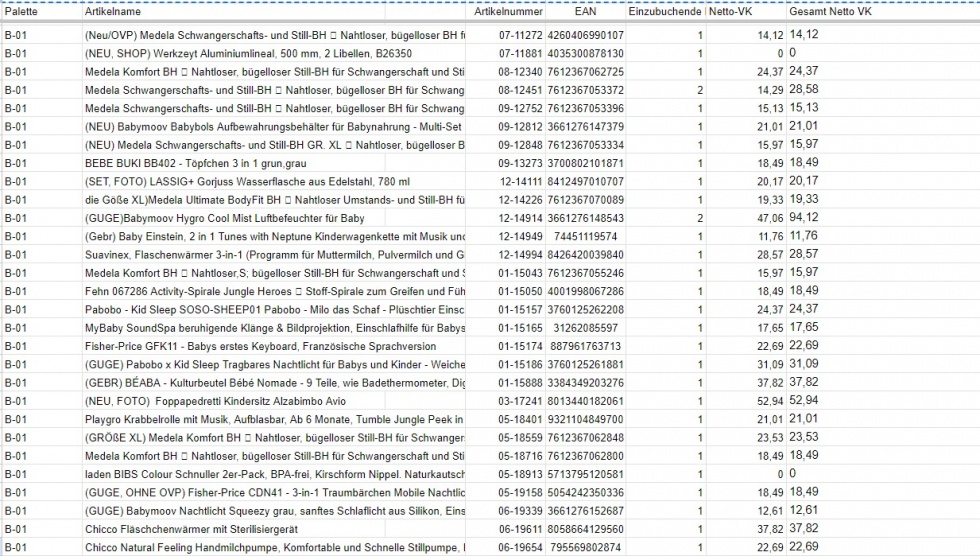Click the MyBaby SoundSpa cell
This screenshot has width=980, height=556.
(275, 327)
